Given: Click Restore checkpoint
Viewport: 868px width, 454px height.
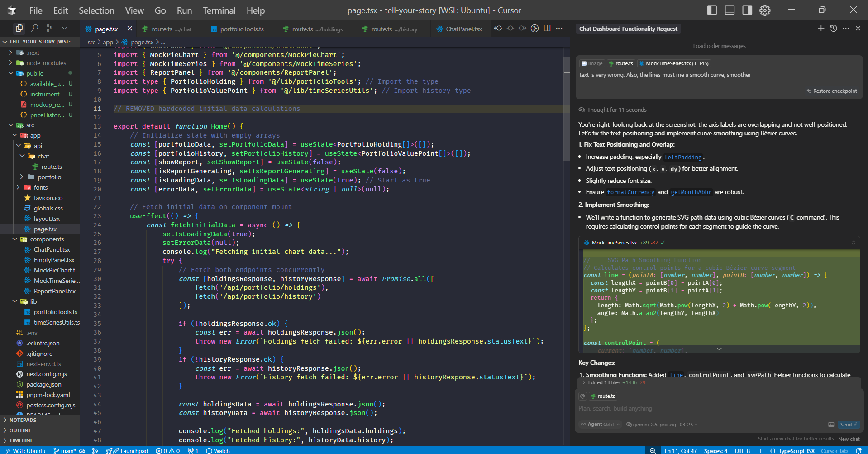Looking at the screenshot, I should tap(832, 91).
